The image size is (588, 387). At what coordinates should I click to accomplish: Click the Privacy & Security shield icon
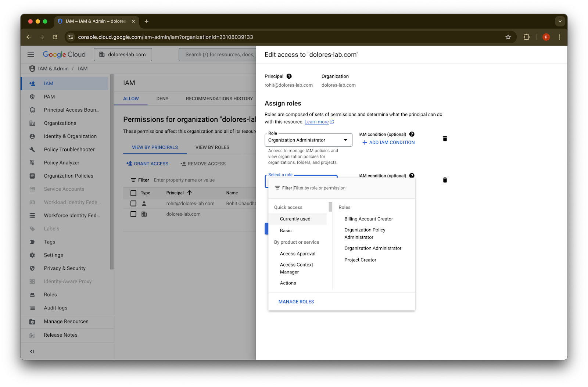point(32,268)
